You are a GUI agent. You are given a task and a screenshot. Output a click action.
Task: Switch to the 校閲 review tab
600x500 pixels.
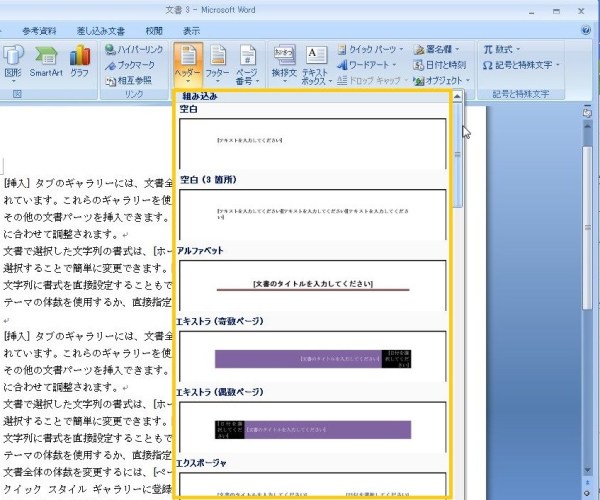[x=153, y=30]
